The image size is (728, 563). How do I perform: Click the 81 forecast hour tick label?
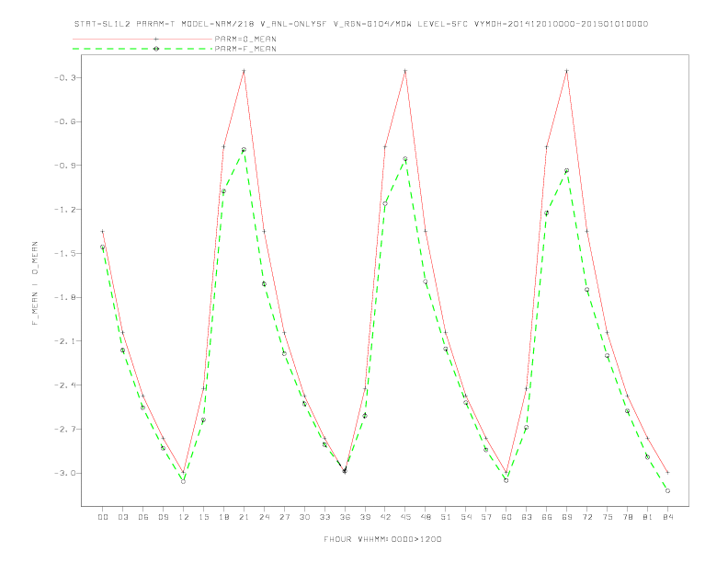point(648,517)
